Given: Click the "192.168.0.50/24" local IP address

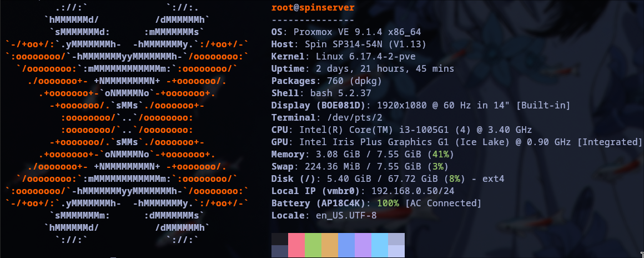Looking at the screenshot, I should pyautogui.click(x=412, y=191).
